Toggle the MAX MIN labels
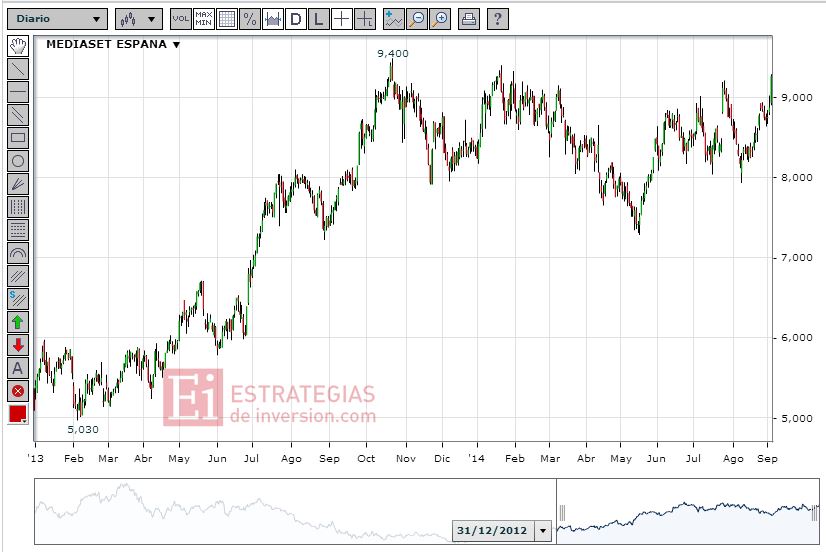This screenshot has width=826, height=552. pyautogui.click(x=204, y=19)
